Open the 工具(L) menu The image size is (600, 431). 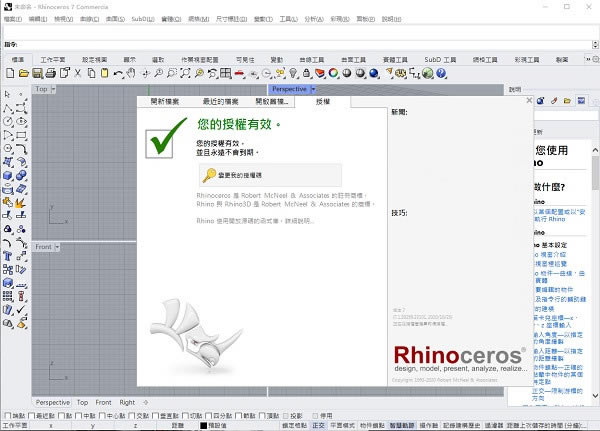click(289, 19)
